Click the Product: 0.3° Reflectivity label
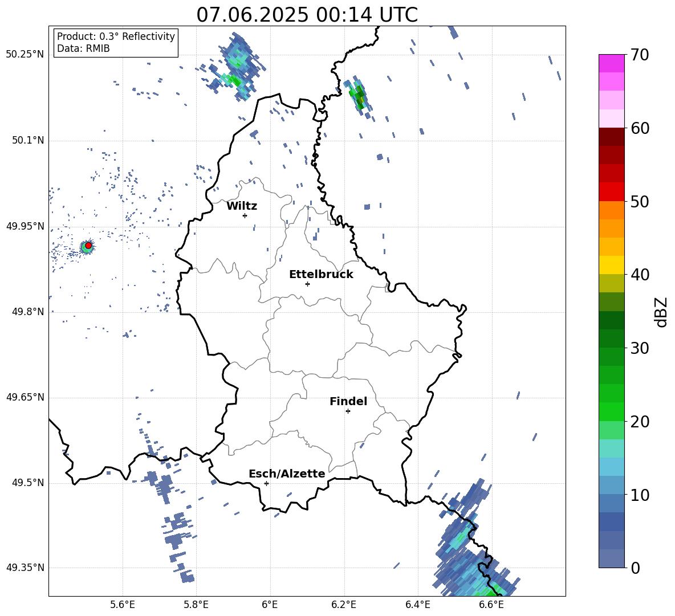This screenshot has height=616, width=675. point(116,36)
